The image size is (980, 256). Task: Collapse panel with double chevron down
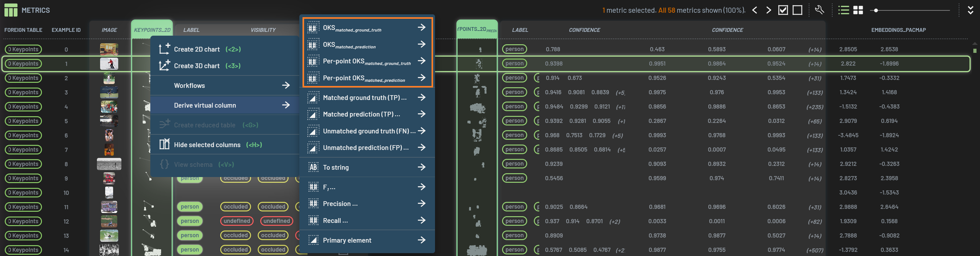[970, 10]
